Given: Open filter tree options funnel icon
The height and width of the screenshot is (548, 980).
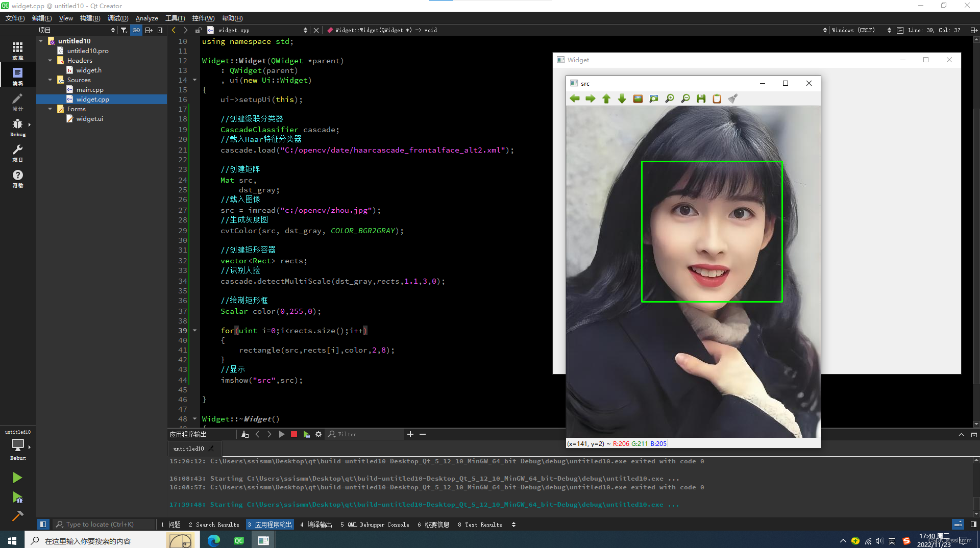Looking at the screenshot, I should (124, 30).
